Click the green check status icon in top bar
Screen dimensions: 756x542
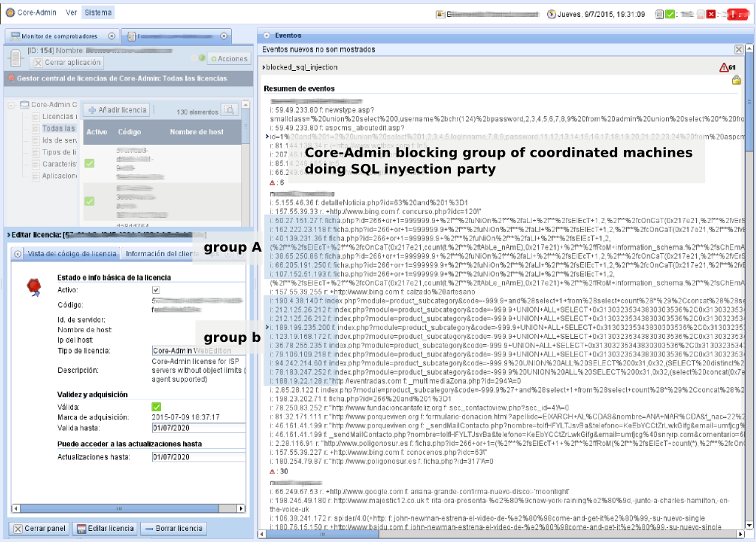tap(670, 15)
